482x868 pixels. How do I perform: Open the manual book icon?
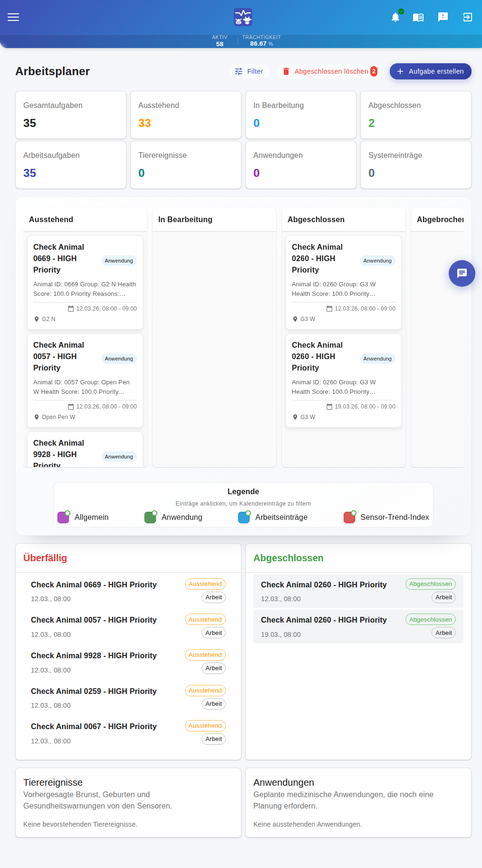point(418,17)
